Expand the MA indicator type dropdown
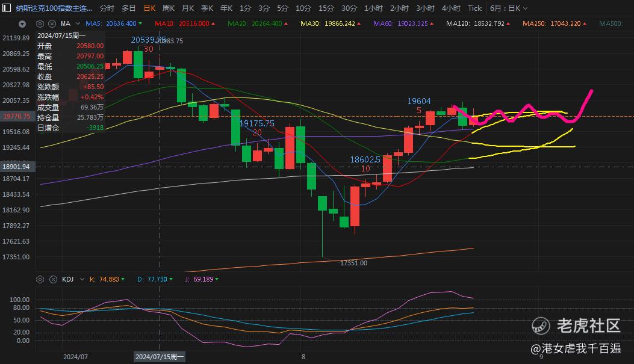 (78, 23)
